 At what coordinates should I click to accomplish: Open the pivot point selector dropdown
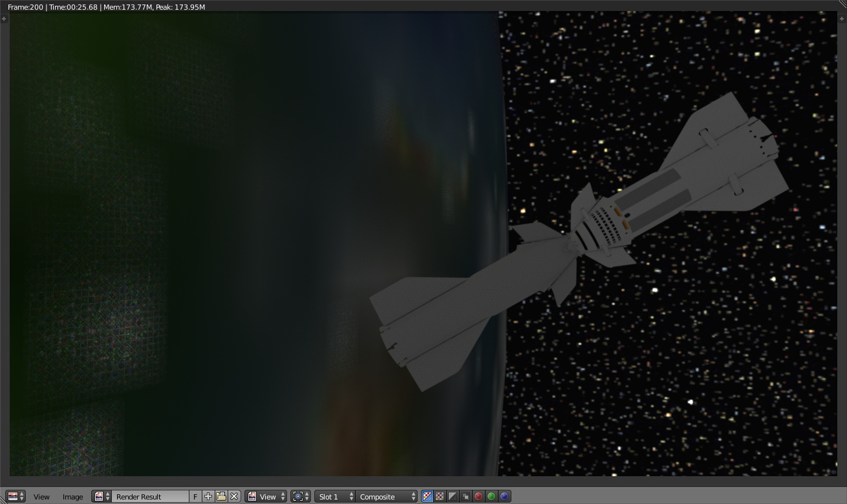[x=301, y=496]
